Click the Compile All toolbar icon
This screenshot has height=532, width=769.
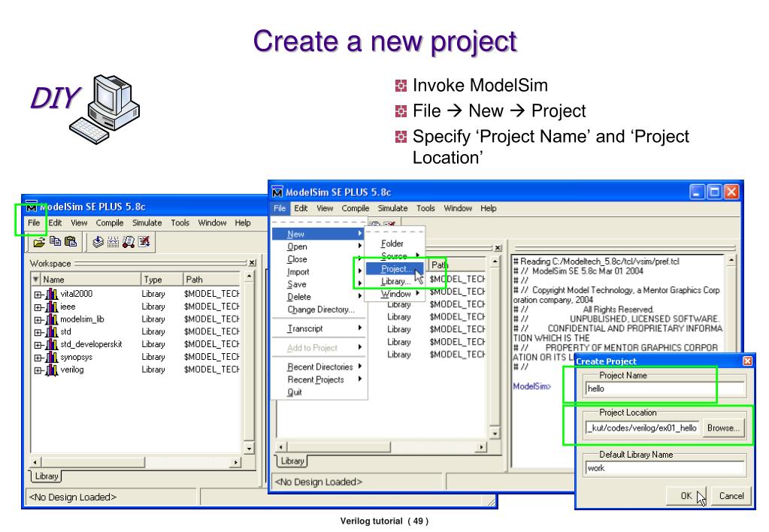113,241
